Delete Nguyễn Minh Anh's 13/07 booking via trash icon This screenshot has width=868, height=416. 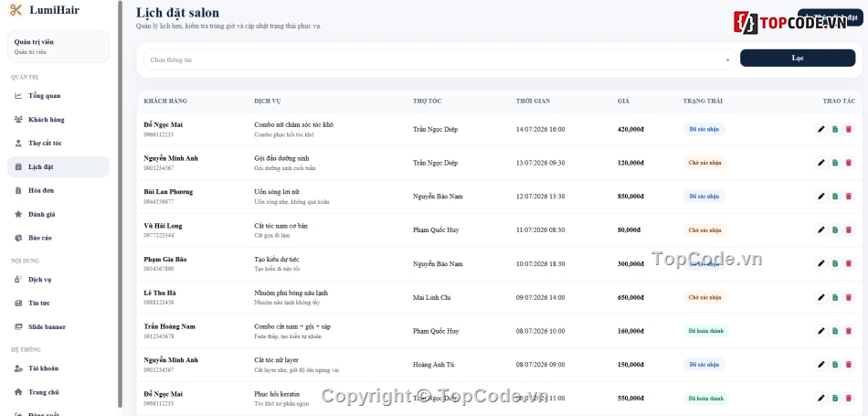click(849, 163)
